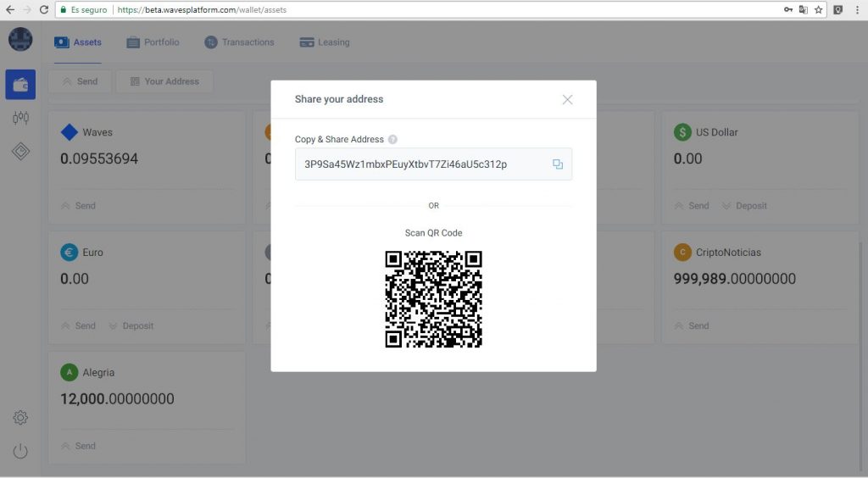Bookmark the page with the star icon

pos(818,9)
